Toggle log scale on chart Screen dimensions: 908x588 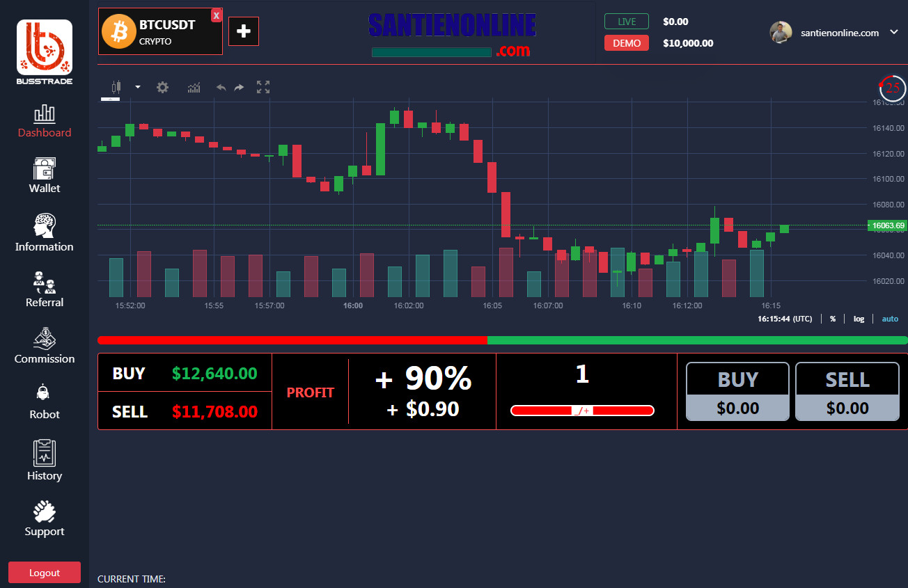859,319
